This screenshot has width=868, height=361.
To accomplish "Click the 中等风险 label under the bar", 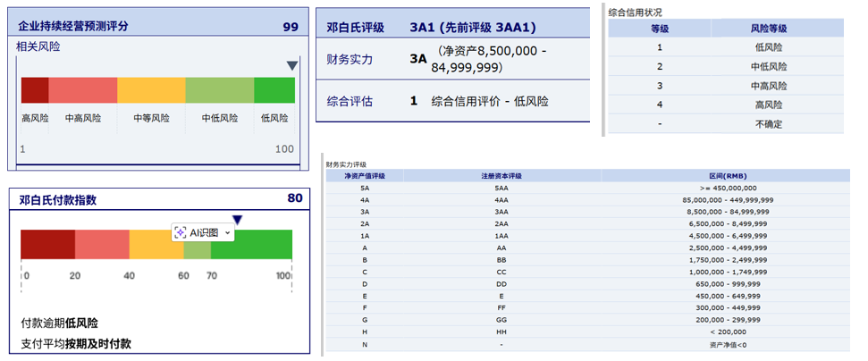I will (151, 118).
